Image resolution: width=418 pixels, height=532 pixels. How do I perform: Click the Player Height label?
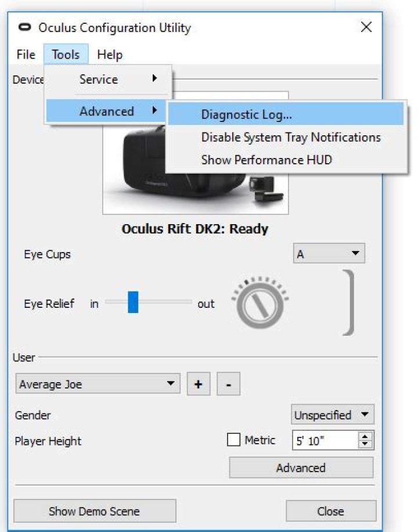point(48,441)
